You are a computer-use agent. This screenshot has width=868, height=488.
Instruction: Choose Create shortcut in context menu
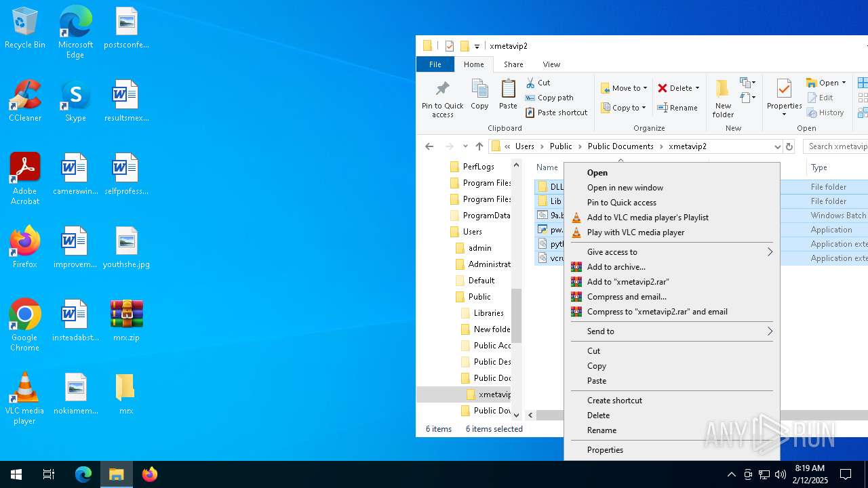pos(672,400)
